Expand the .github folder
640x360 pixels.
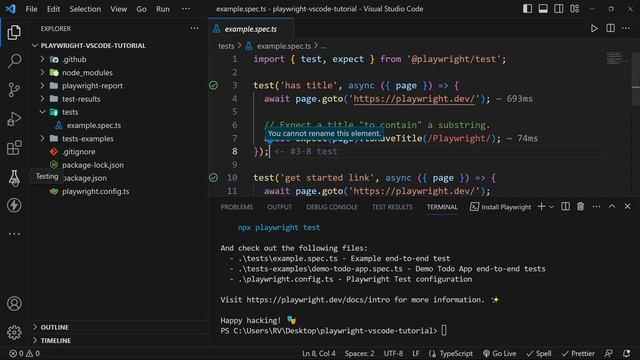pyautogui.click(x=42, y=59)
